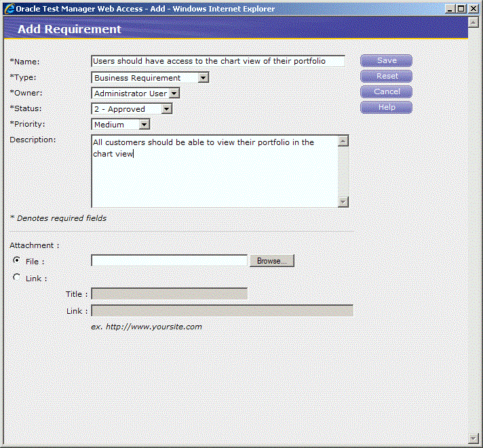Click the Link URL input field
This screenshot has height=448, width=483.
(223, 310)
